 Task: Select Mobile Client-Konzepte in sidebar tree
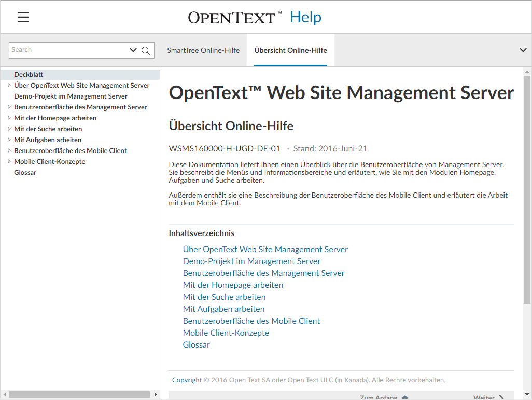coord(50,161)
